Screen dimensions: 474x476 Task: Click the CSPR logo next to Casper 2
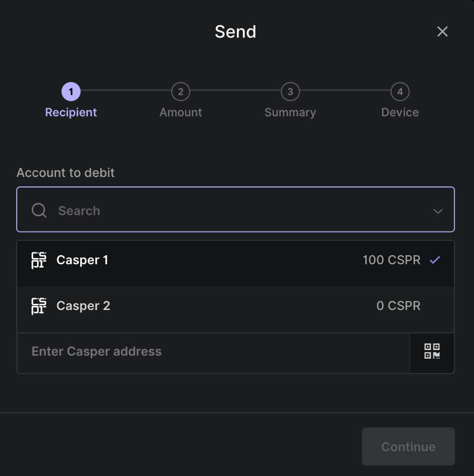tap(39, 306)
